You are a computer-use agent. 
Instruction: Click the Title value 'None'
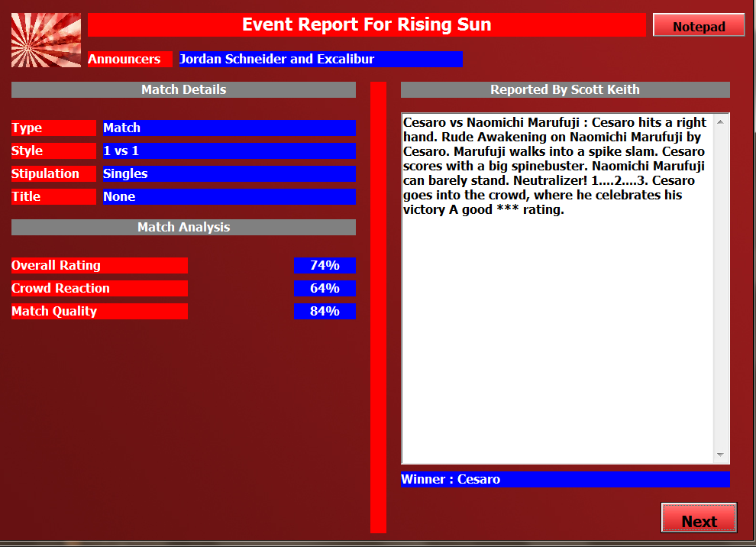click(229, 197)
